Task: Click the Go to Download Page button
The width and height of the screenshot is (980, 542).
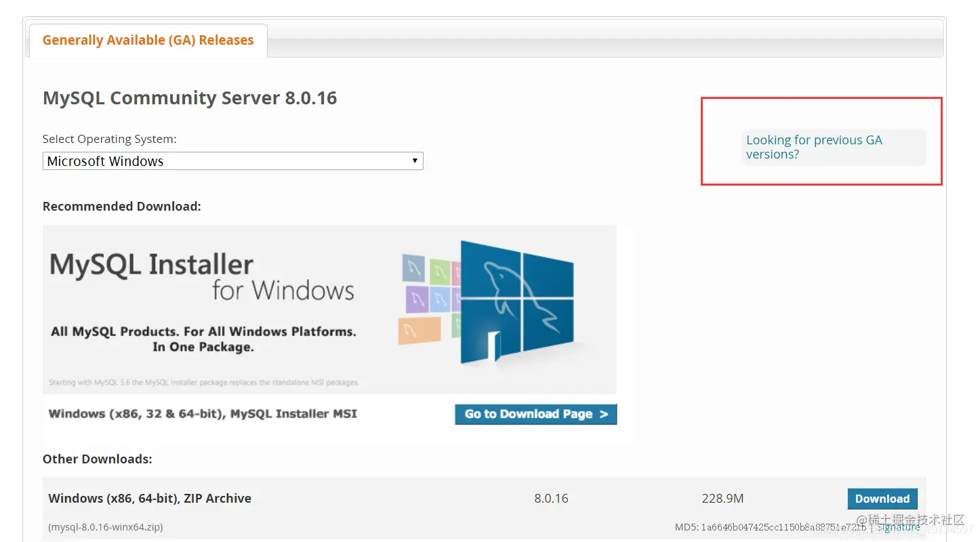Action: click(535, 414)
